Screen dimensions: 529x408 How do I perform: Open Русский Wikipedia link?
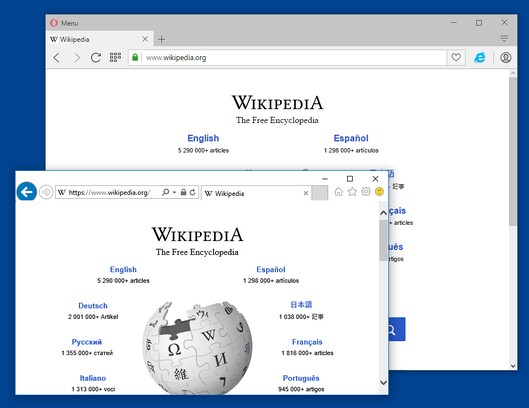[x=87, y=342]
